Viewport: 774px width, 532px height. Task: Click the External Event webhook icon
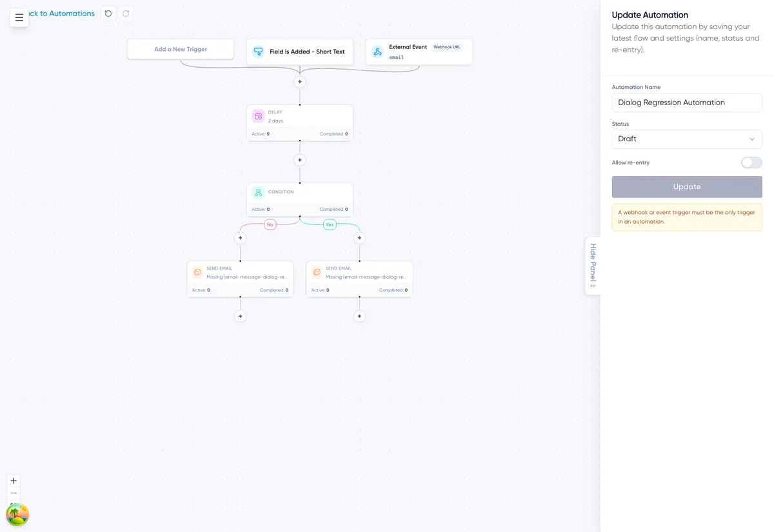point(377,52)
